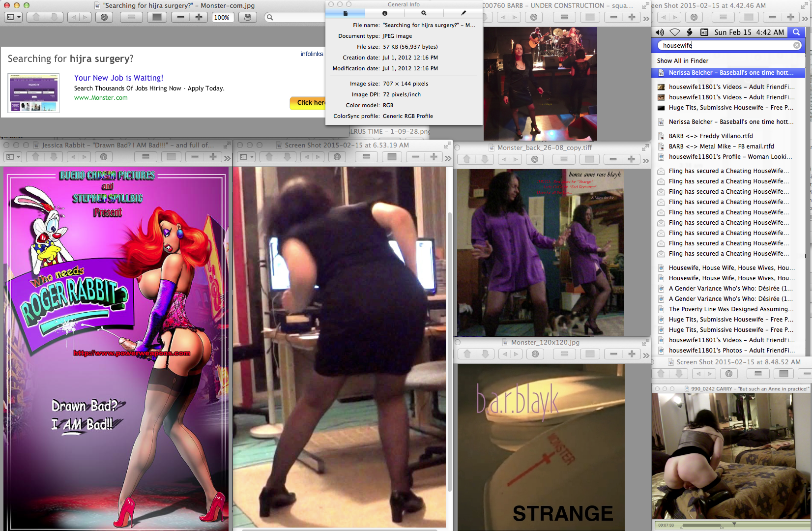
Task: Zoom out with minus button in Monster-com.jpg window
Action: (180, 17)
